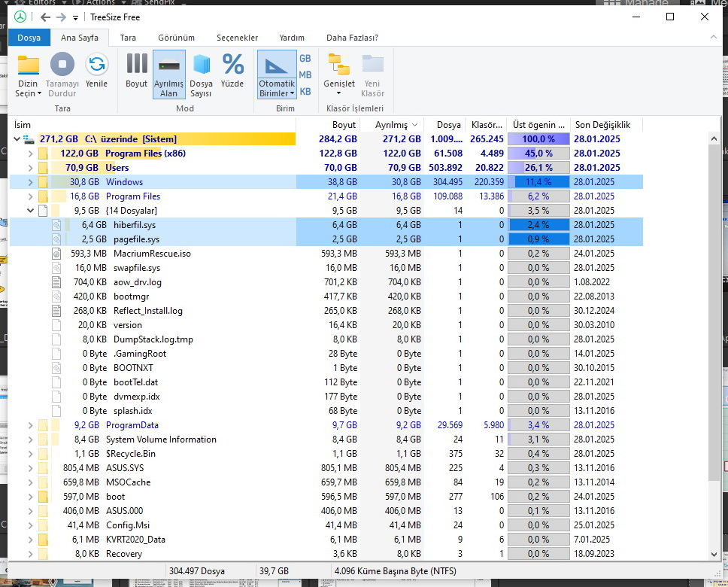The image size is (728, 587).
Task: Click the pagefile.sys file icon
Action: tap(56, 239)
